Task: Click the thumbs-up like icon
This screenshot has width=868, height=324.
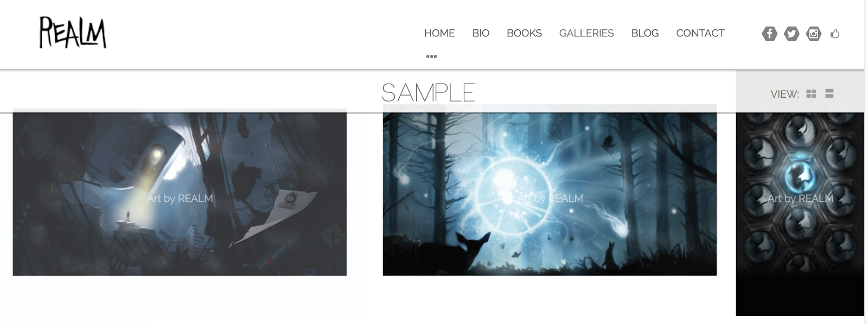Action: click(x=835, y=34)
